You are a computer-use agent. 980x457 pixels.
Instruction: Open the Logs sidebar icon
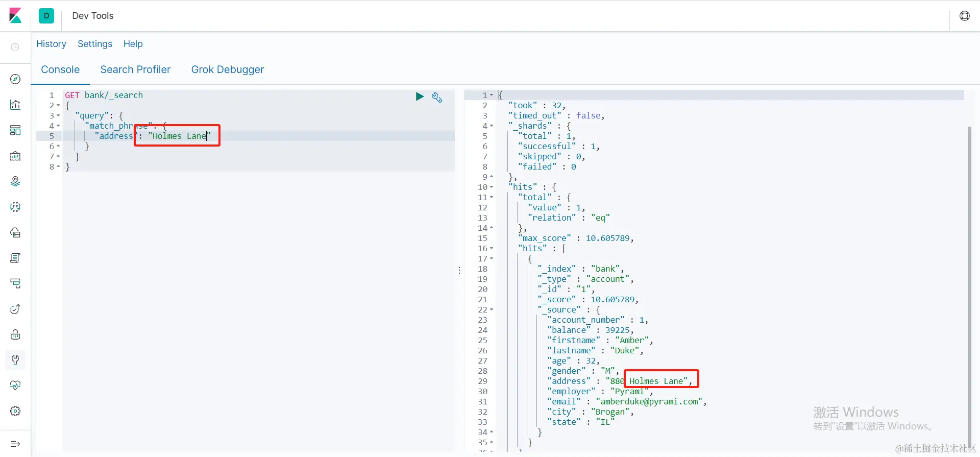tap(15, 258)
